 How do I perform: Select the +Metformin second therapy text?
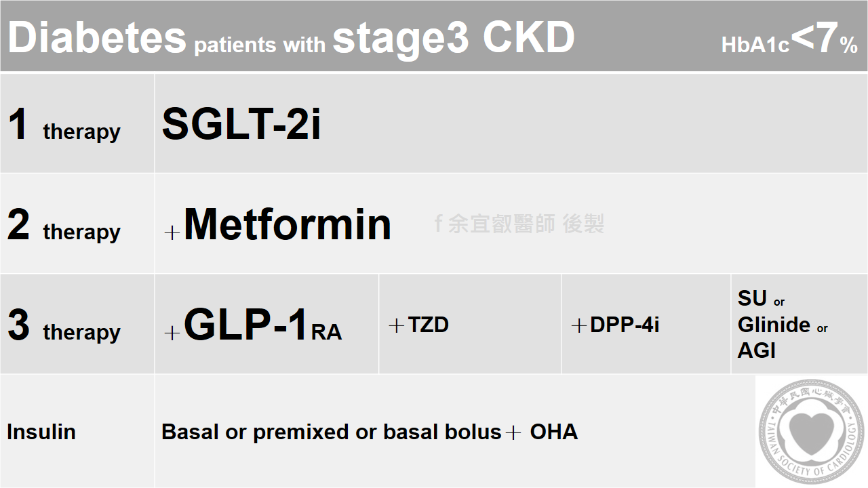[x=287, y=224]
